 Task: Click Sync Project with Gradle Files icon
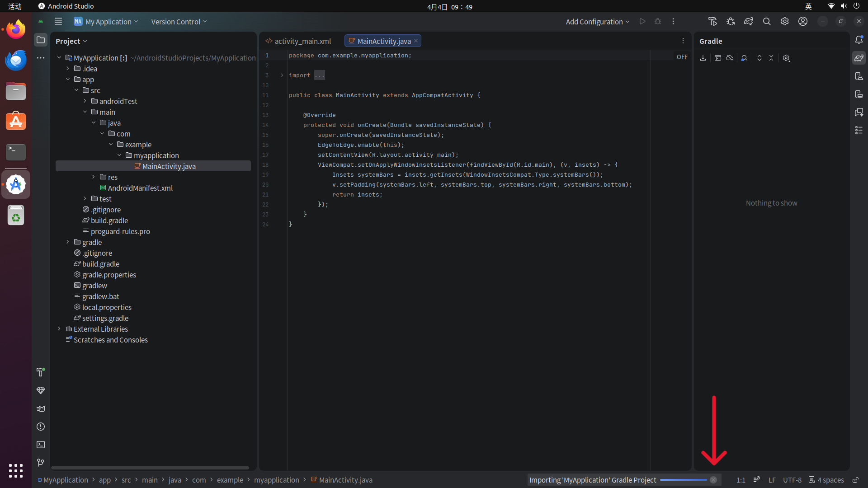pyautogui.click(x=749, y=22)
